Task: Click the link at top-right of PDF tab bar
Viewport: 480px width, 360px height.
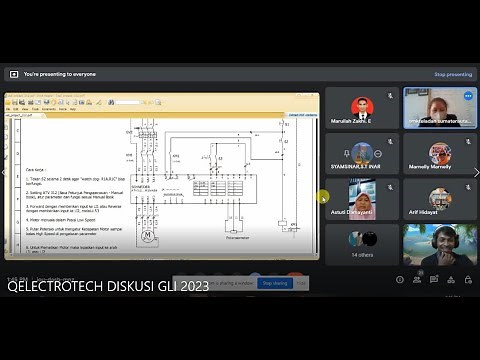Action: [x=302, y=115]
